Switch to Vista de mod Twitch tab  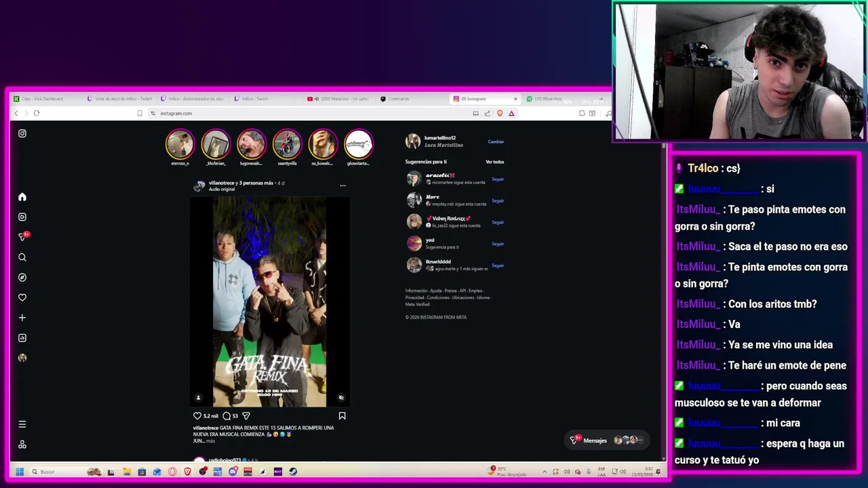coord(120,99)
